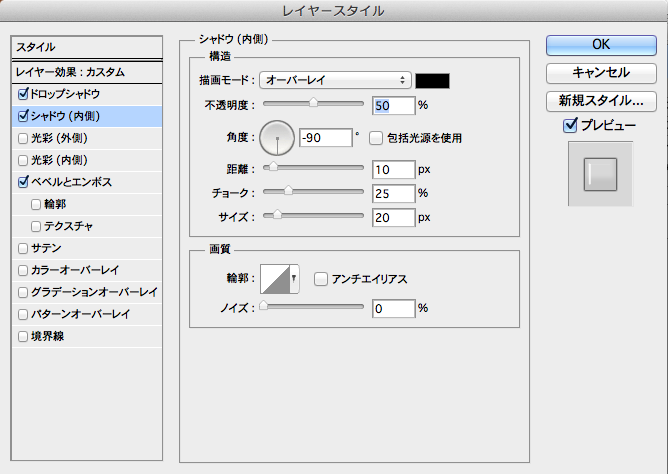Click the チョーク value field showing 25
The width and height of the screenshot is (668, 474).
393,193
